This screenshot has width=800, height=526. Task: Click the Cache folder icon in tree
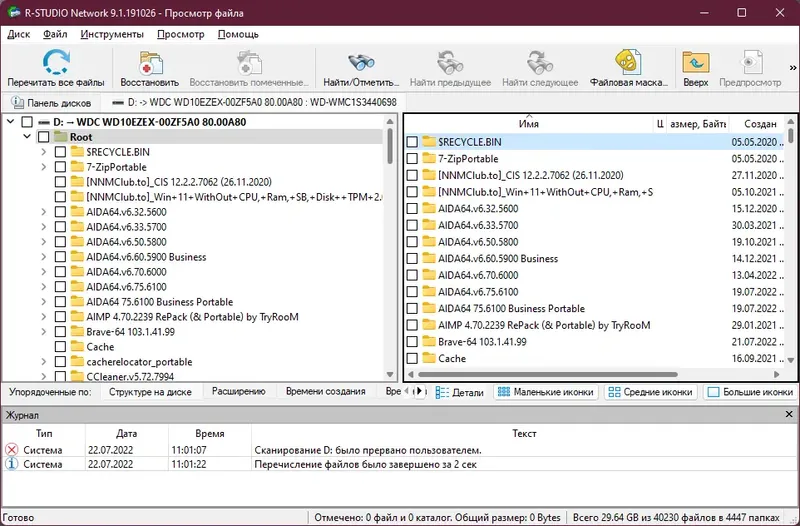pos(77,346)
